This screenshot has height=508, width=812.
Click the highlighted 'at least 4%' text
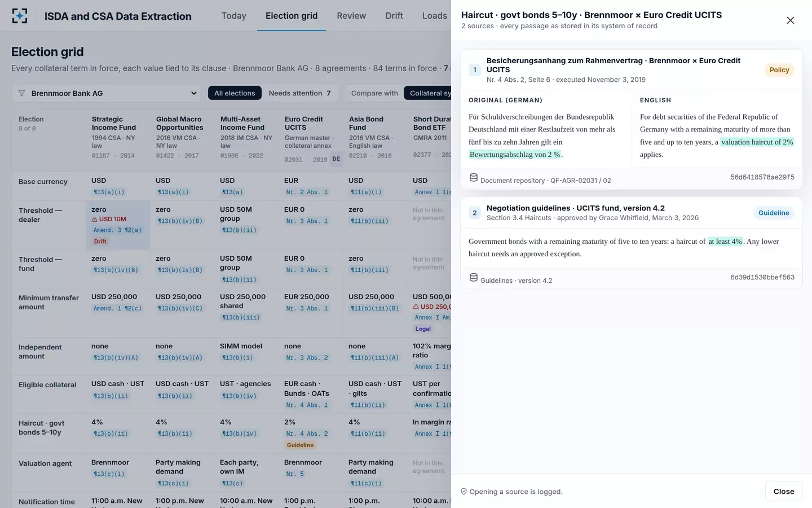[725, 242]
